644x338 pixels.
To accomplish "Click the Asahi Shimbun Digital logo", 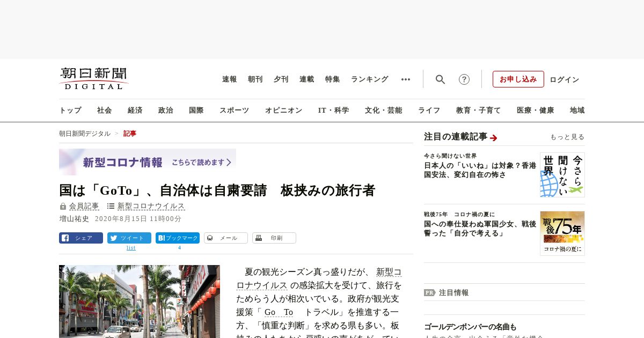I will tap(94, 78).
